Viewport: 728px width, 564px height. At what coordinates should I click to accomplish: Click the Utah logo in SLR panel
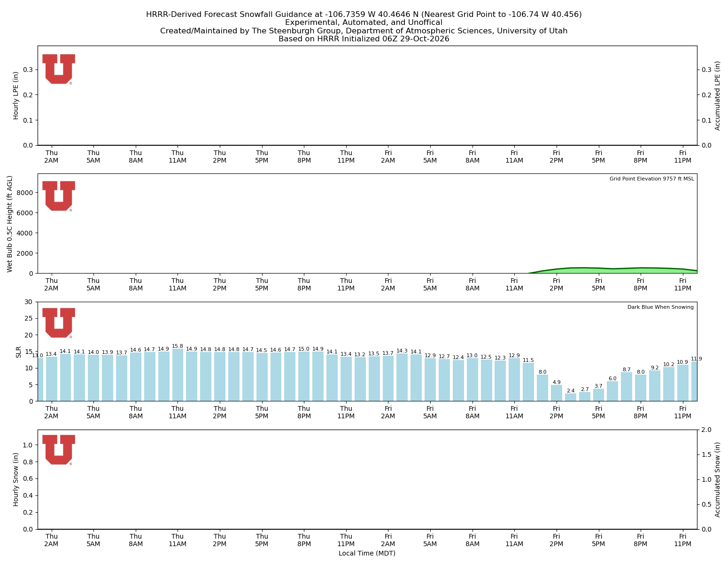tap(59, 323)
